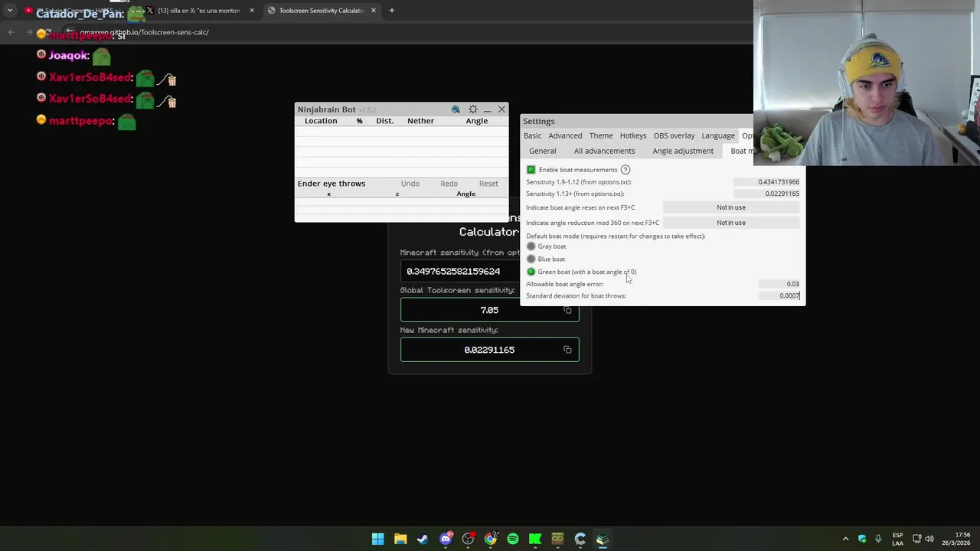
Task: Go back in Chrome
Action: pos(11,32)
